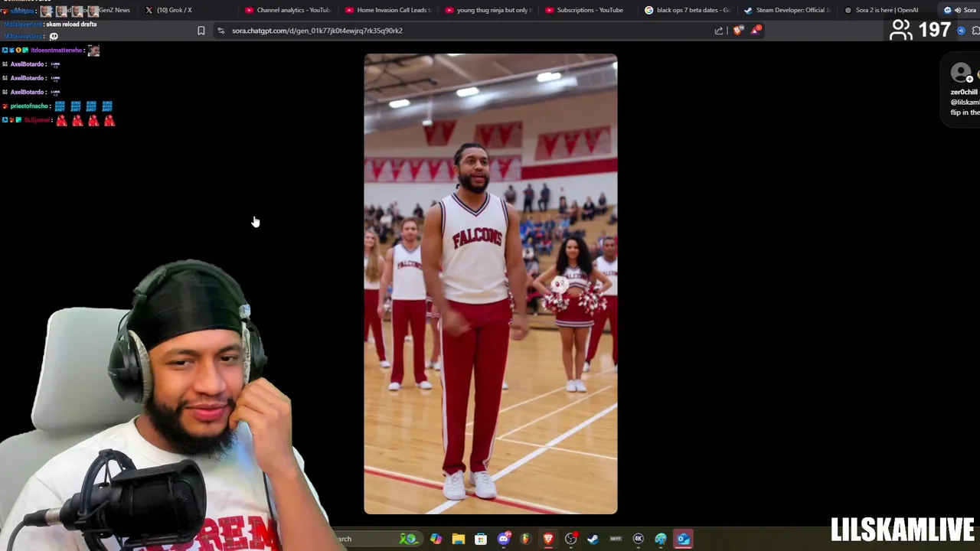Open Copilot from the taskbar
This screenshot has height=551, width=980.
click(x=436, y=539)
